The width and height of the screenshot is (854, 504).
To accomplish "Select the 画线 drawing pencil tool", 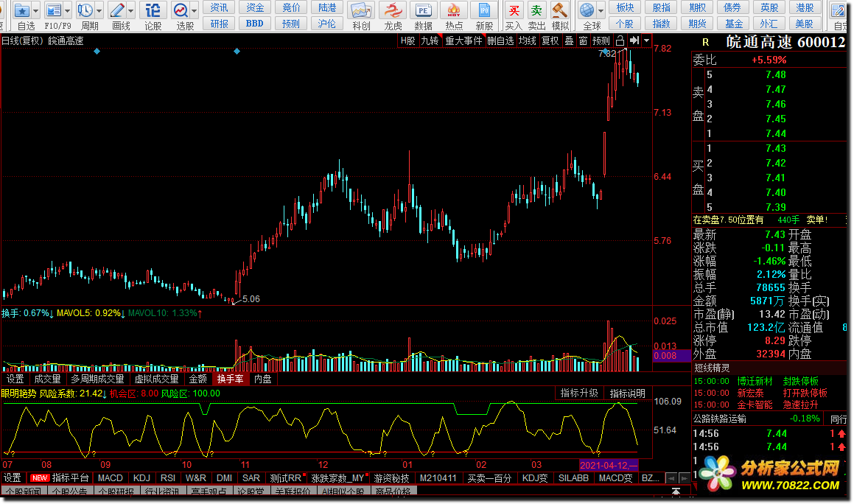I will point(117,10).
